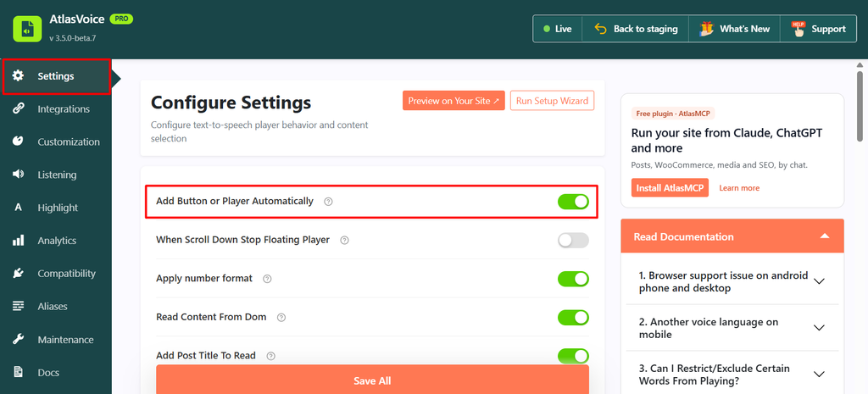868x394 pixels.
Task: Click help icon beside Add Button or Player Automatically
Action: [x=328, y=202]
